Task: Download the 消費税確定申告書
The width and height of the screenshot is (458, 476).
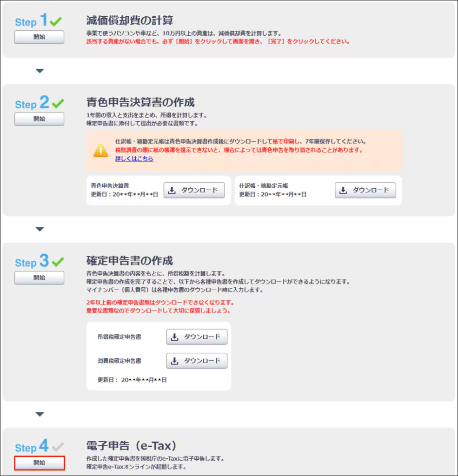Action: [x=197, y=361]
